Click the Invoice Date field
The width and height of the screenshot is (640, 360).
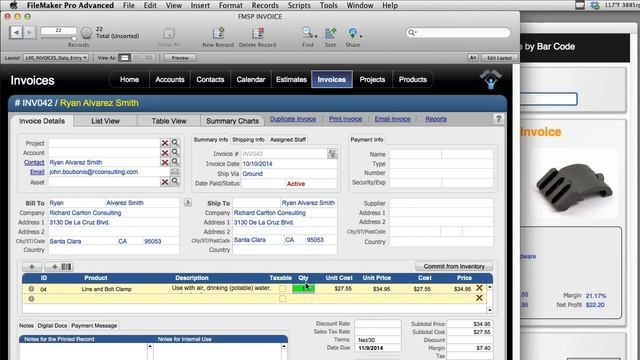pos(289,164)
